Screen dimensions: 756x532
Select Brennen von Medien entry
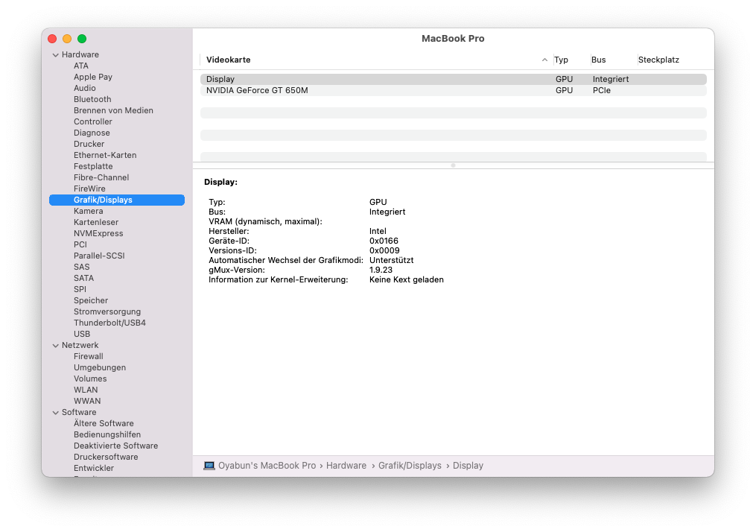(113, 110)
